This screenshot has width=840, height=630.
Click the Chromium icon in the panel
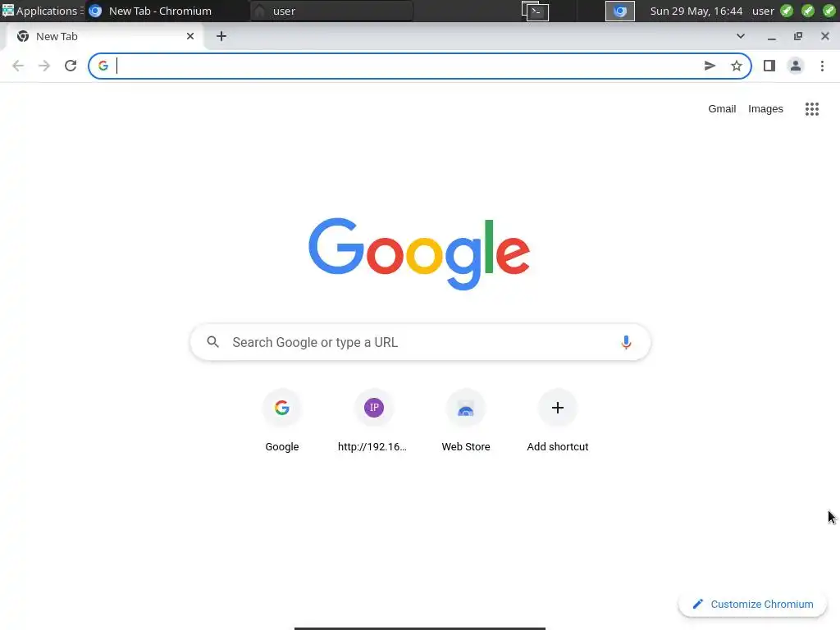620,11
